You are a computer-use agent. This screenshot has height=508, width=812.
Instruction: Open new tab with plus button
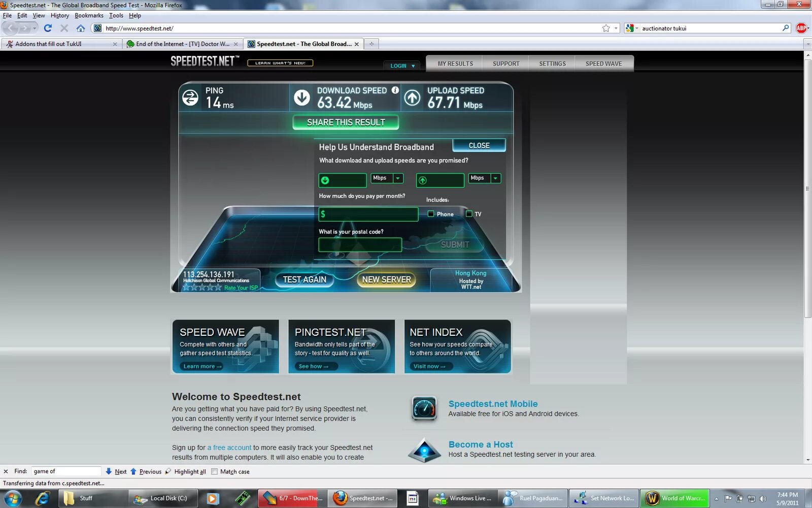pyautogui.click(x=371, y=44)
